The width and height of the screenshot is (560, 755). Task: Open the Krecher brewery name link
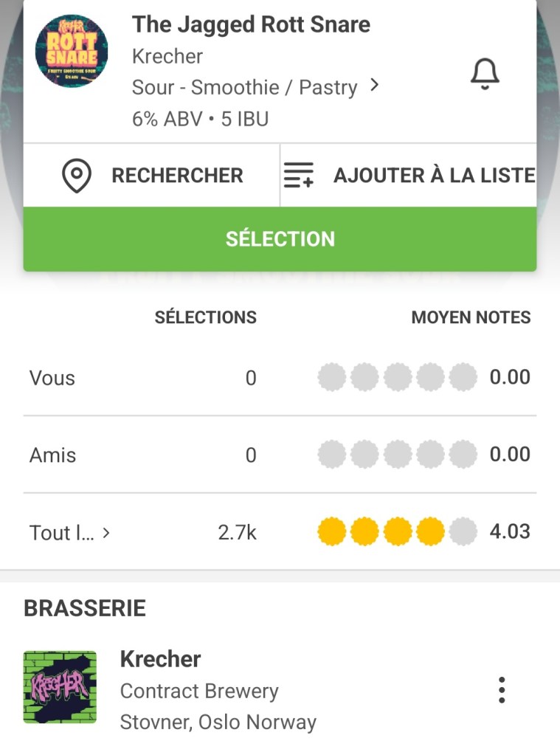[160, 658]
